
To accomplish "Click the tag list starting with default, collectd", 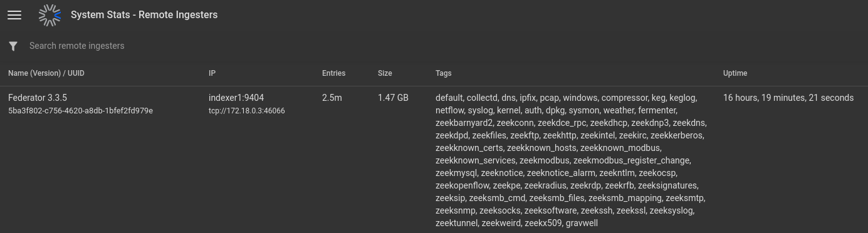I will tap(570, 160).
